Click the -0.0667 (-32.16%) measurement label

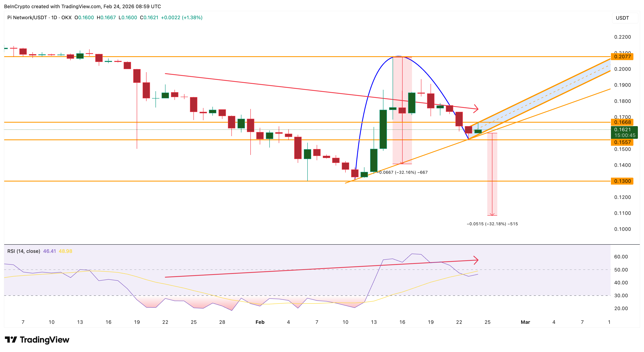402,172
